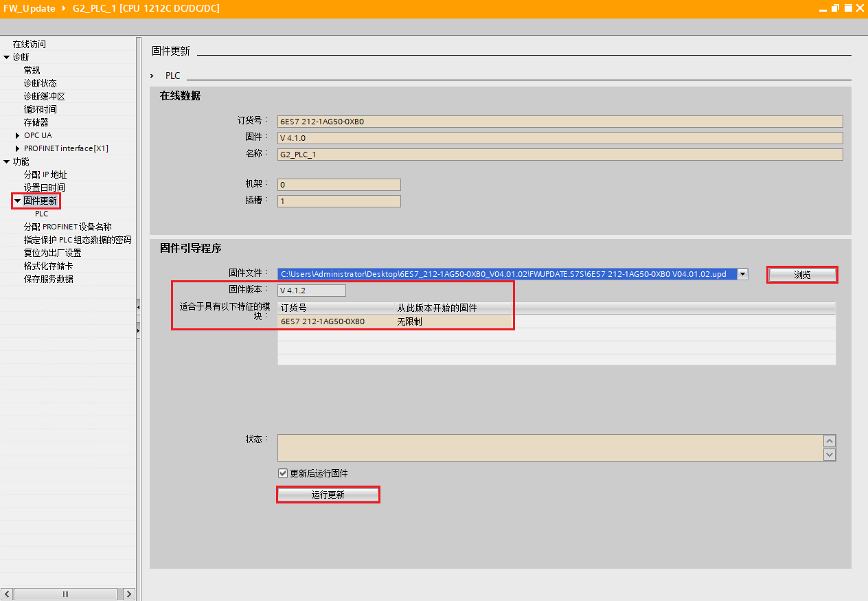Collapse the 诊断 tree node arrow
The height and width of the screenshot is (601, 868).
(x=7, y=57)
